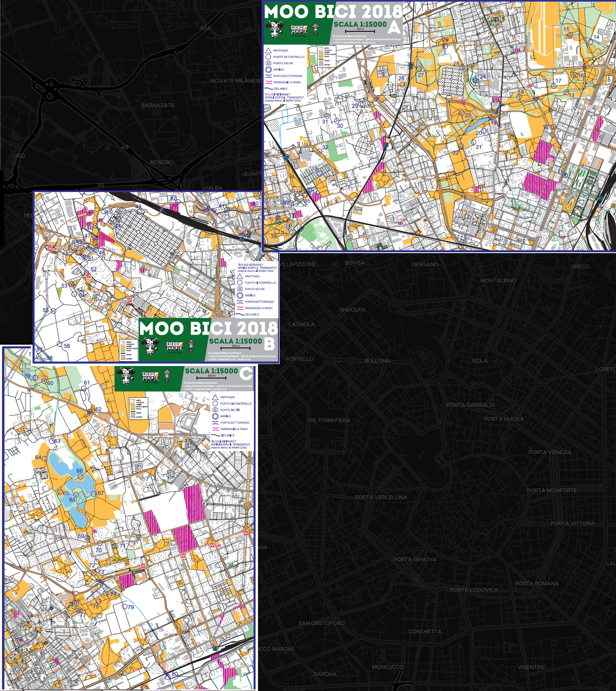Click the PORTA VERCELLINA label
This screenshot has width=616, height=691.
(381, 497)
